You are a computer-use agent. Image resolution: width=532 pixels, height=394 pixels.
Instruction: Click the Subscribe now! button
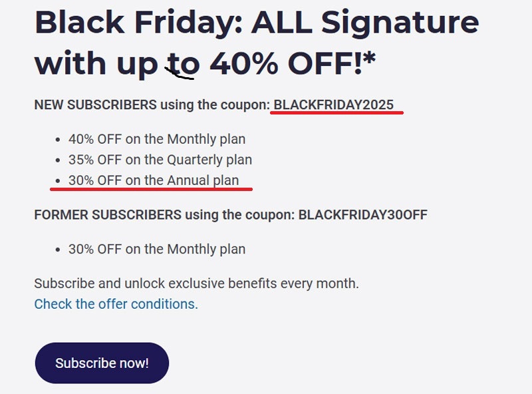point(101,363)
